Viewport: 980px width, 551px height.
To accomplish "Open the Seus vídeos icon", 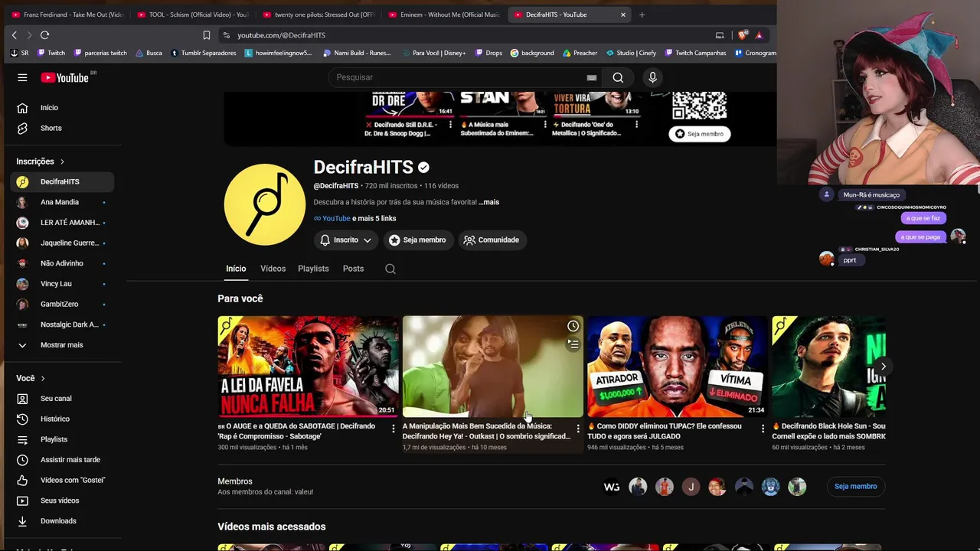I will point(22,500).
